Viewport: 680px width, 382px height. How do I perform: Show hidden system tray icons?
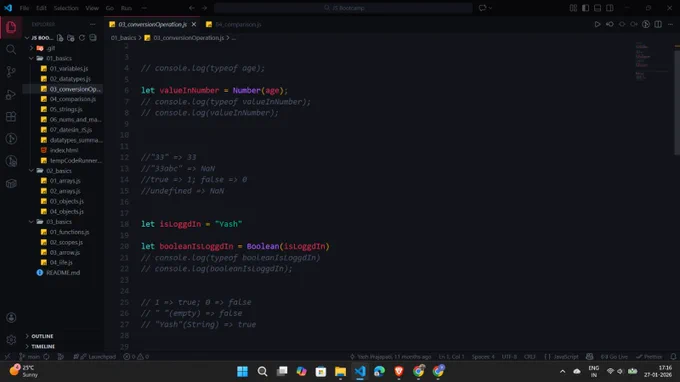point(562,371)
